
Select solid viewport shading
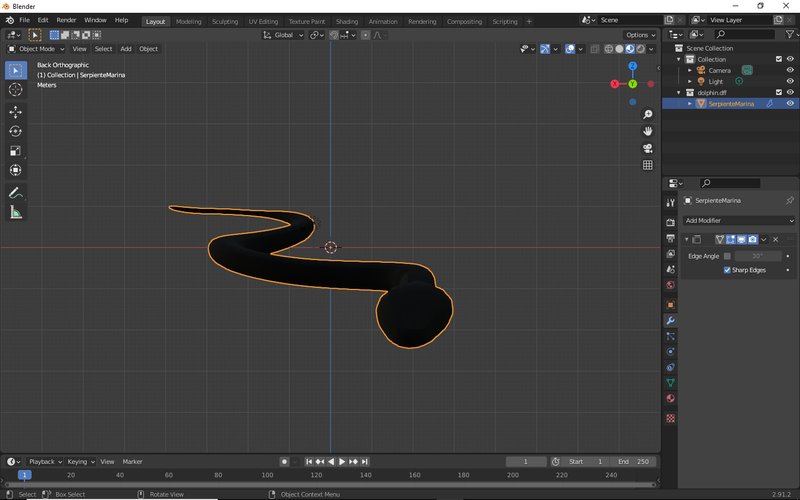pyautogui.click(x=619, y=49)
